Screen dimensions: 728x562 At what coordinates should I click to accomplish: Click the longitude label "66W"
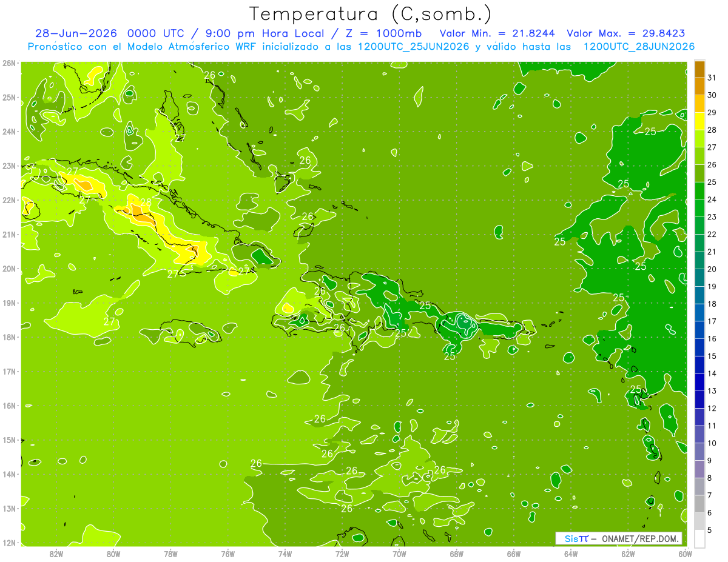(513, 554)
